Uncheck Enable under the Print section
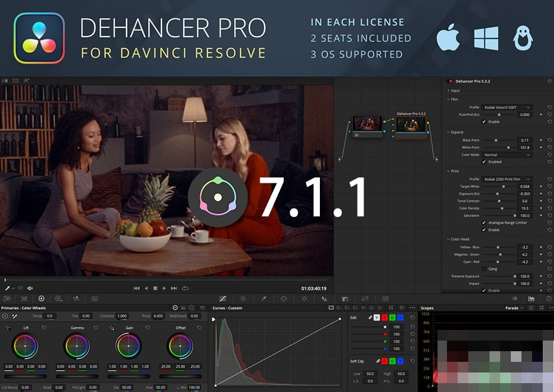 (x=484, y=230)
